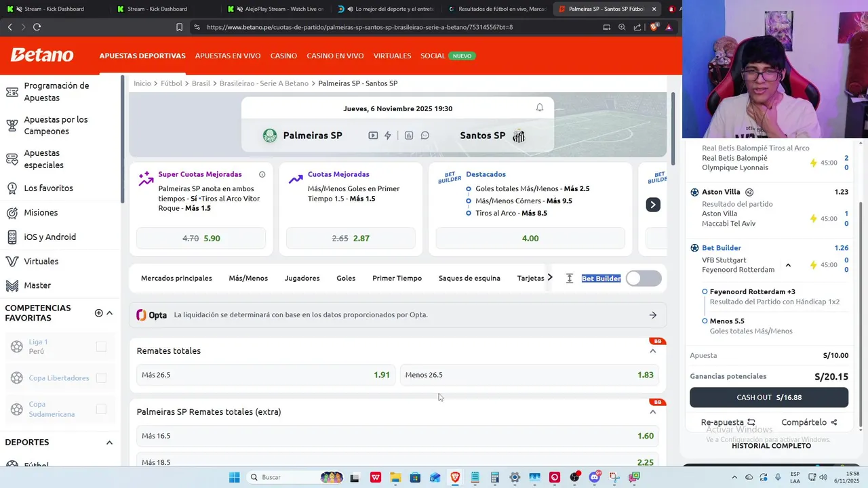This screenshot has width=868, height=488.
Task: Open the Apuestas en Vivo menu
Action: click(x=228, y=56)
